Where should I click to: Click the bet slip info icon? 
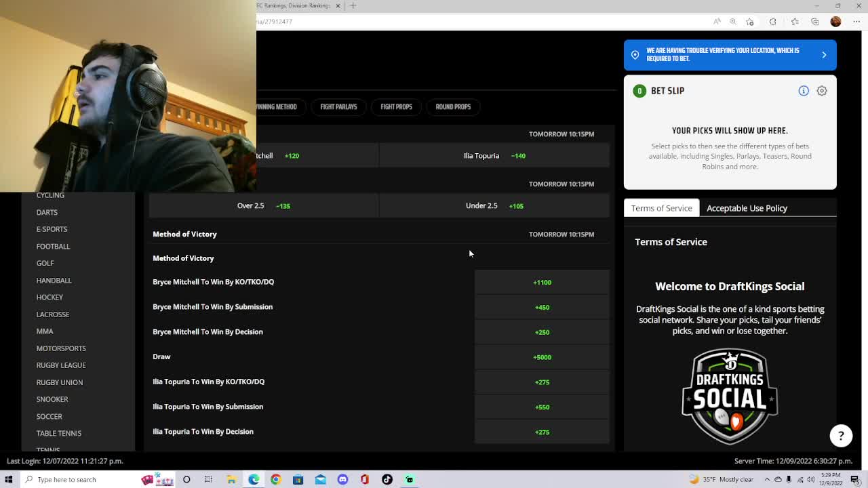(x=804, y=91)
